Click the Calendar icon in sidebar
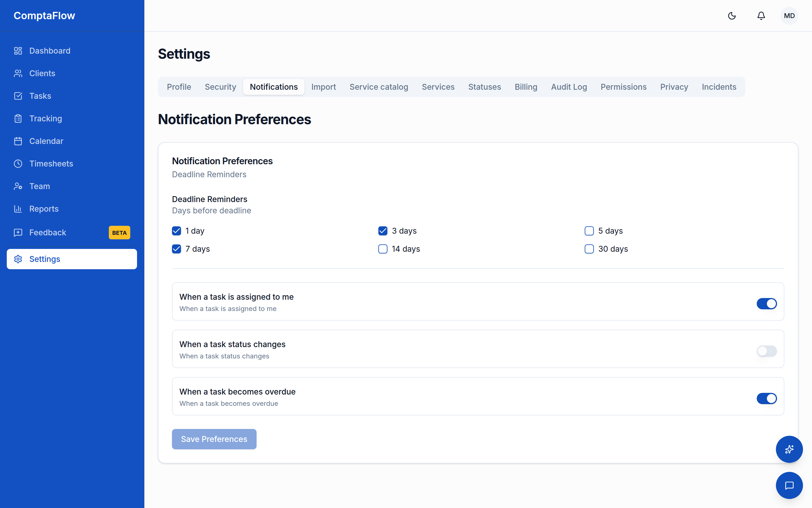Viewport: 812px width, 508px height. (x=18, y=141)
